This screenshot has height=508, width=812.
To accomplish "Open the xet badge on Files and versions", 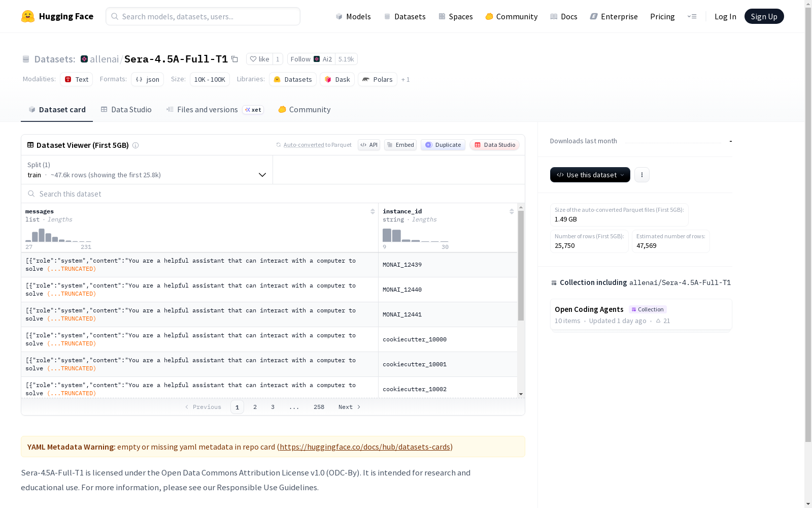I will (253, 110).
